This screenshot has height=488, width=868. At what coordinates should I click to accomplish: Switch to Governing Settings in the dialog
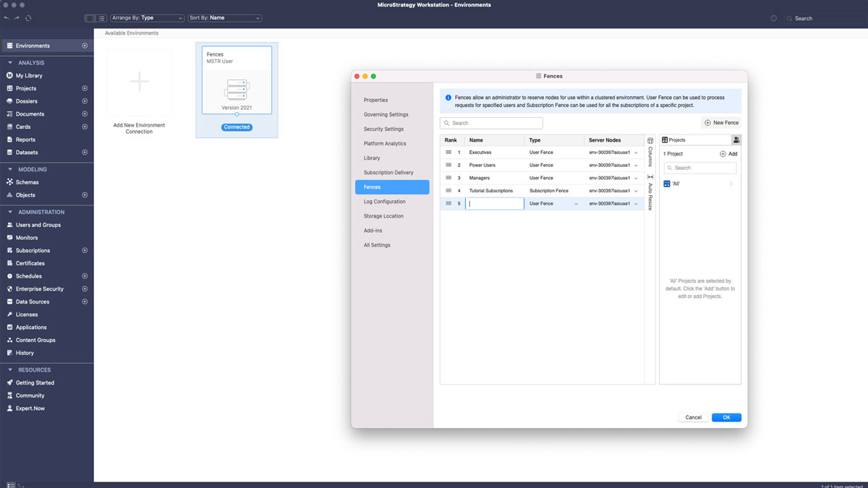pos(384,114)
